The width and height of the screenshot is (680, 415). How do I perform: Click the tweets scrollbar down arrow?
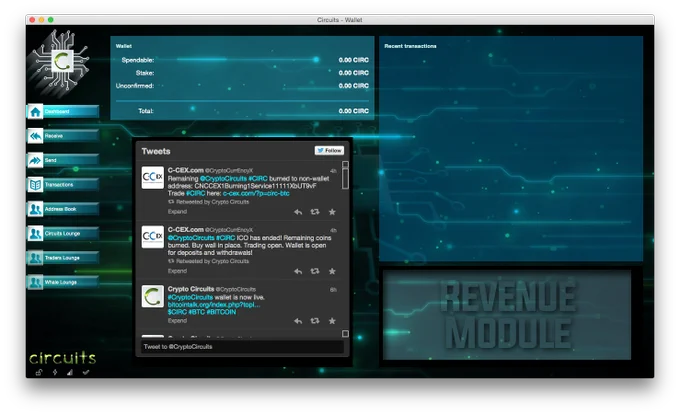(345, 334)
